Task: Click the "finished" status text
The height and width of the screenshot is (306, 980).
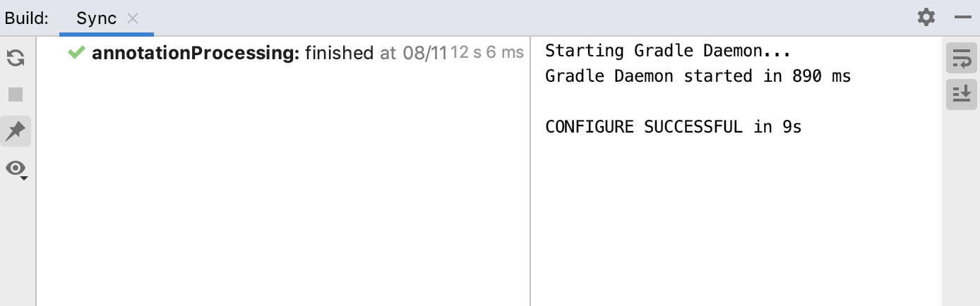Action: (339, 53)
